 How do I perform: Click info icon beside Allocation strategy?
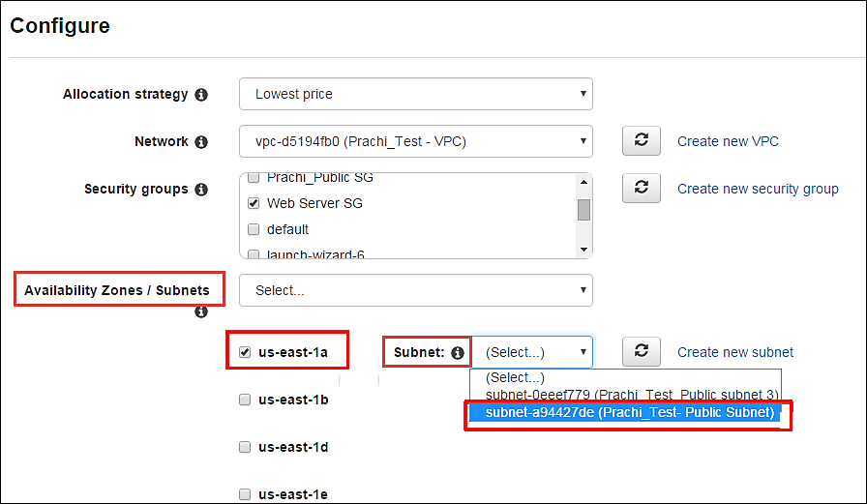[x=201, y=95]
